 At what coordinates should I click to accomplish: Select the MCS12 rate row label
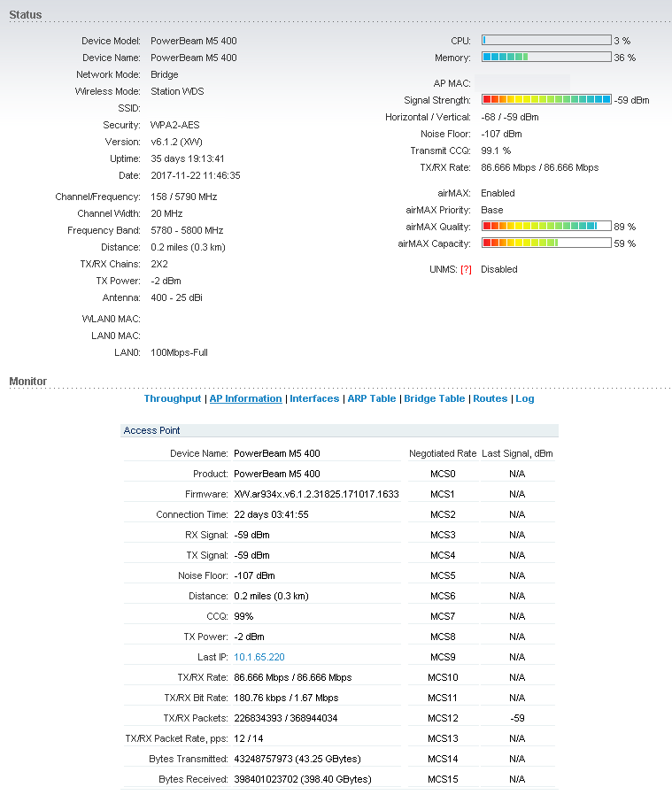click(x=443, y=719)
